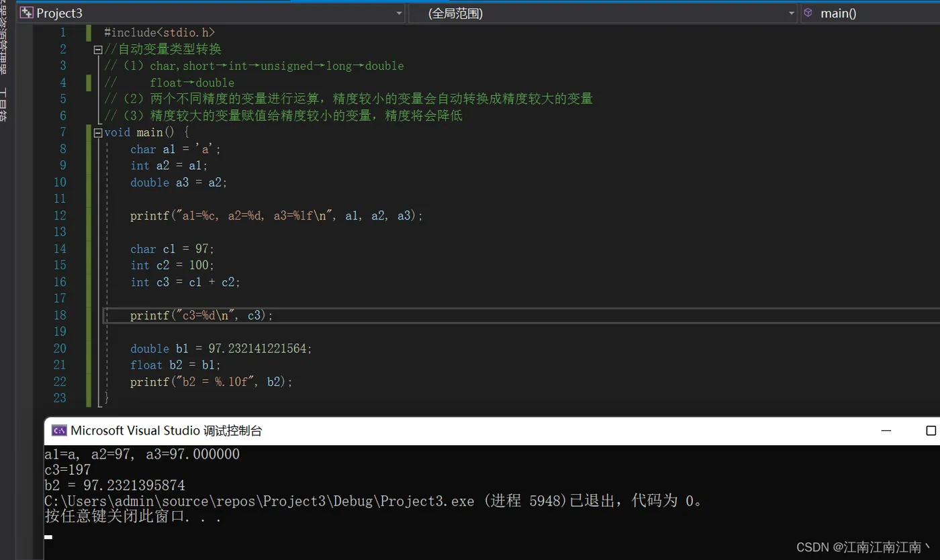The image size is (940, 560).
Task: Click the line int a2 = a1;
Action: click(170, 166)
